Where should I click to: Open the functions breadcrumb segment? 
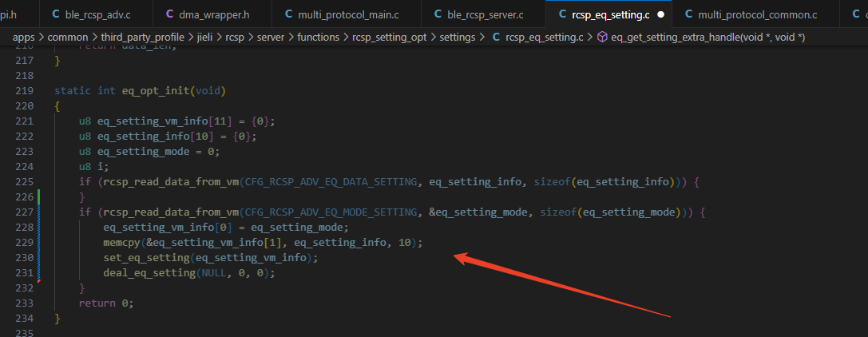[x=319, y=38]
